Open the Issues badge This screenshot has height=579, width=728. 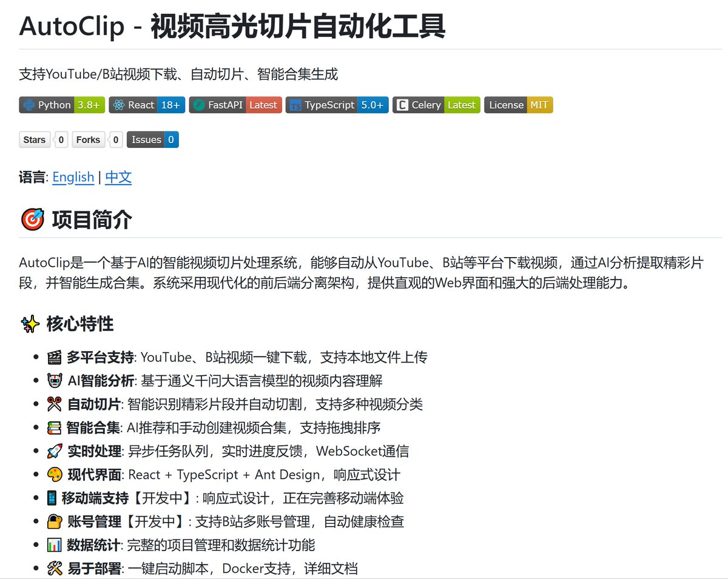pyautogui.click(x=152, y=139)
